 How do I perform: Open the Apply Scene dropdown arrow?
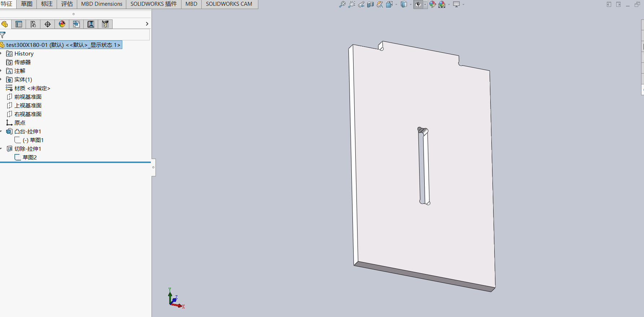449,4
